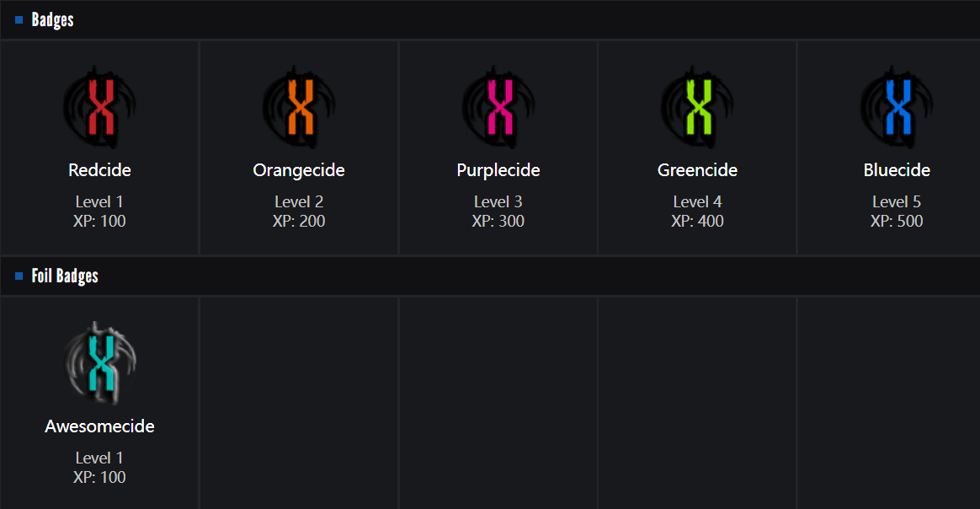Open the Awesomecide foil badge name
The image size is (980, 509).
click(x=99, y=426)
